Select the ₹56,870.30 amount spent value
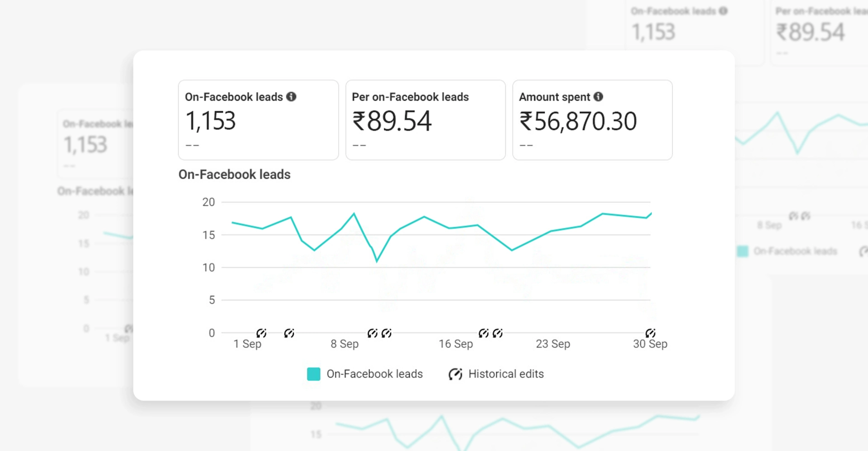 (578, 121)
